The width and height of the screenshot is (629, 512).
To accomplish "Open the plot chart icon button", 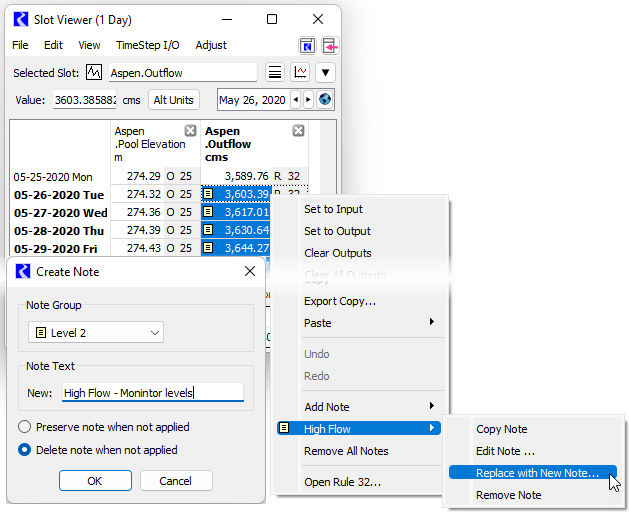I will coord(300,72).
